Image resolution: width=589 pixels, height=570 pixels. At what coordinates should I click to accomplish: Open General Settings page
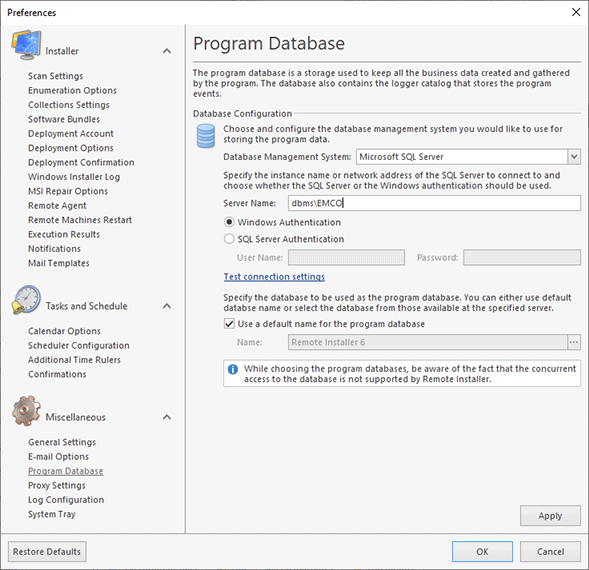click(62, 442)
